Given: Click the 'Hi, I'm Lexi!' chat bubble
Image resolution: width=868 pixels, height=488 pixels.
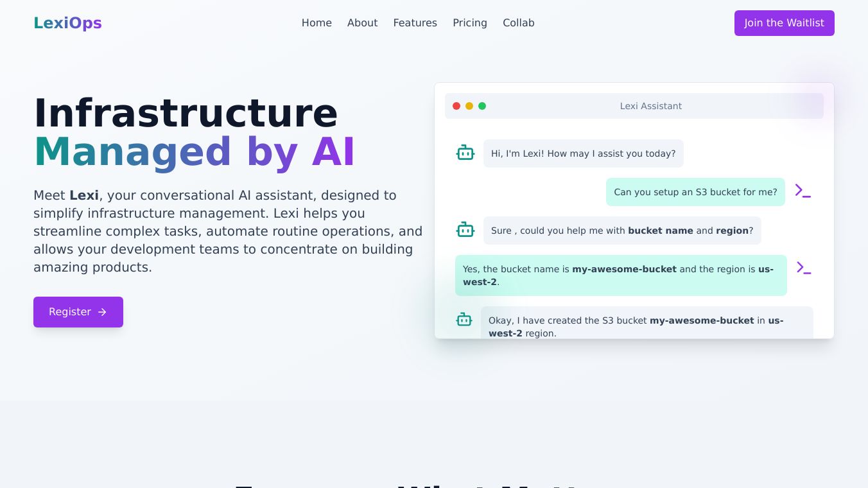Looking at the screenshot, I should (583, 153).
